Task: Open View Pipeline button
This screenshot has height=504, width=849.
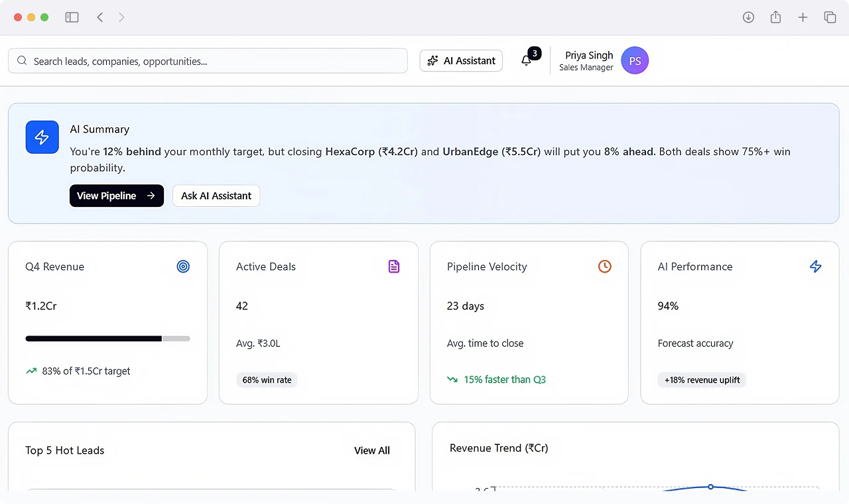Action: tap(117, 196)
